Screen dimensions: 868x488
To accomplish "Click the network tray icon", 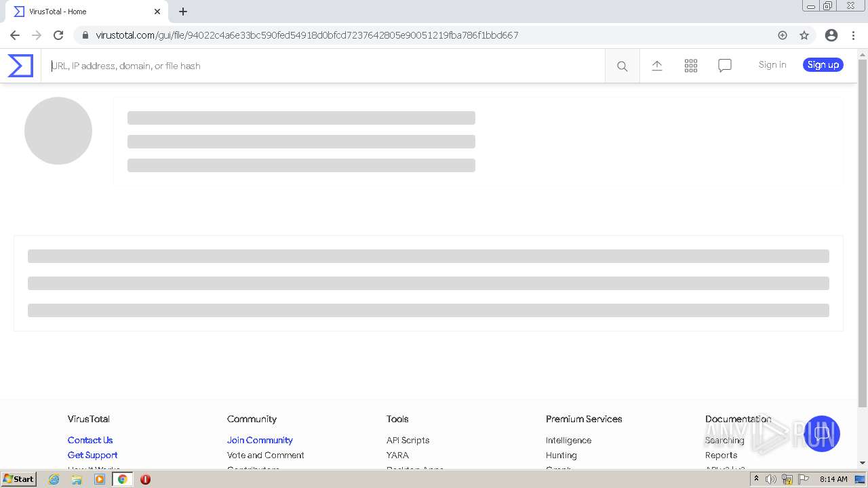I will point(787,479).
